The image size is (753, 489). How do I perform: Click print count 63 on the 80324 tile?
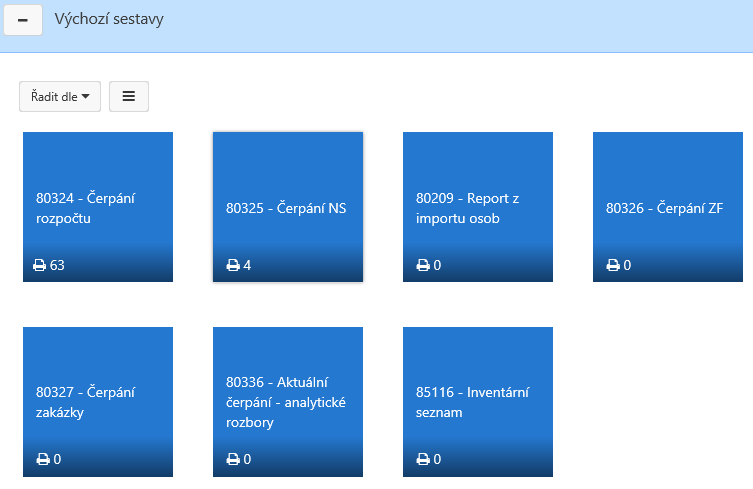click(x=57, y=265)
